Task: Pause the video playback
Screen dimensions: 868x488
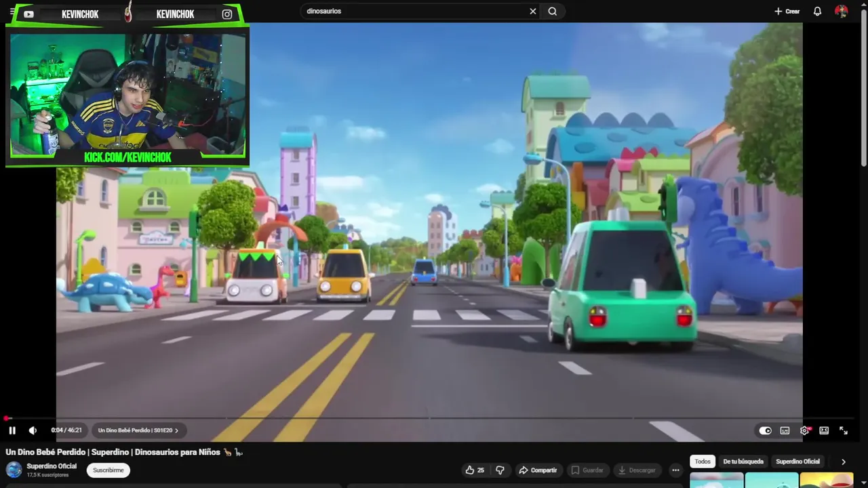Action: point(12,430)
